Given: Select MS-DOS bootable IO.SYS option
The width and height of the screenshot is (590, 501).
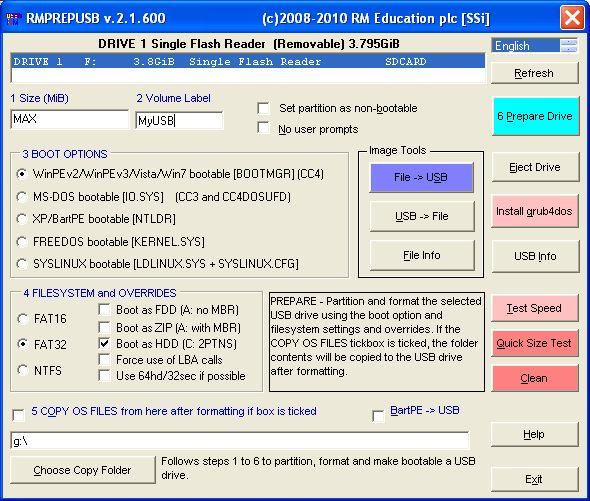Looking at the screenshot, I should pos(22,197).
